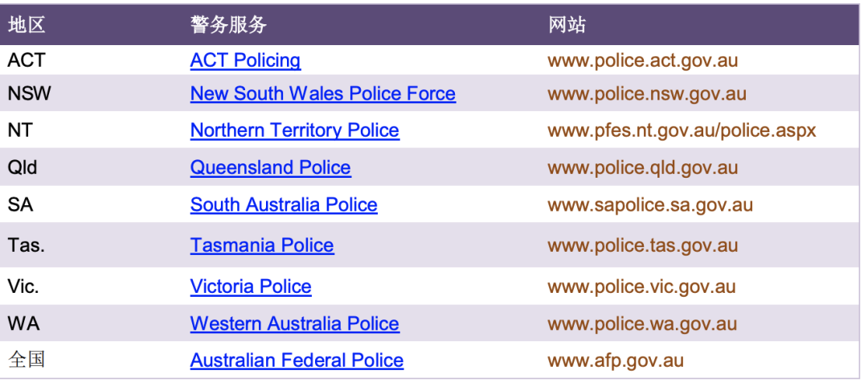The image size is (868, 387).
Task: Follow the Australian Federal Police link
Action: [297, 360]
